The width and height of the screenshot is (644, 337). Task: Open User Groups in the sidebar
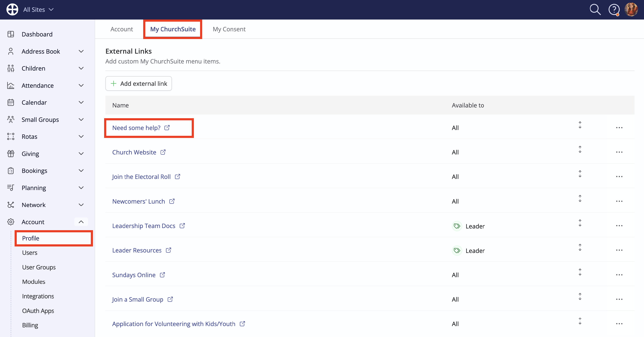39,267
